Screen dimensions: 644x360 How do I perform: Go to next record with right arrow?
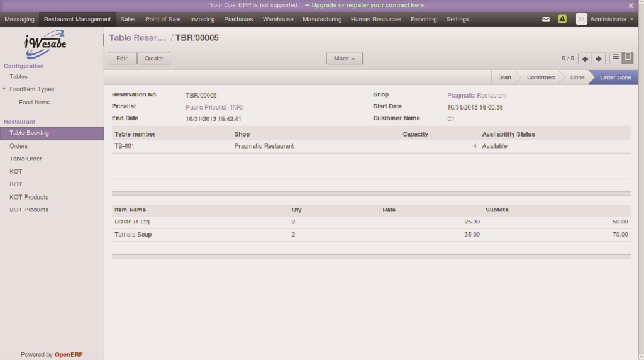point(599,59)
